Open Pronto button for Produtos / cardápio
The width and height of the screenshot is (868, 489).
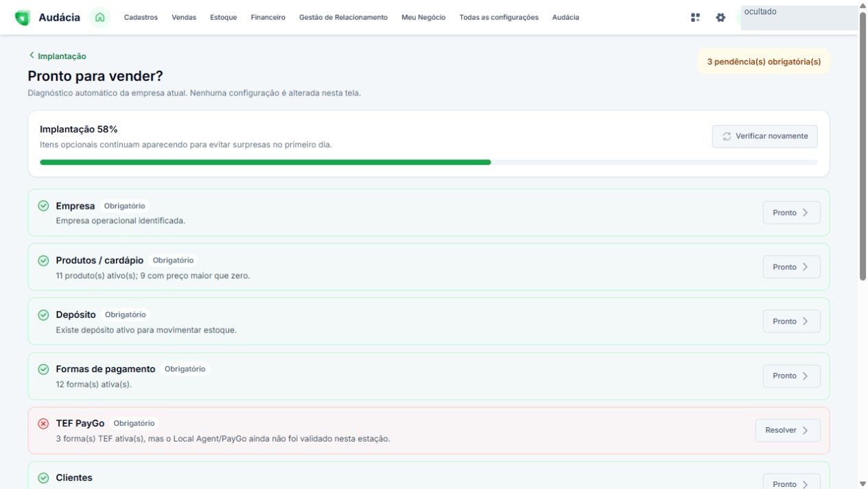791,267
